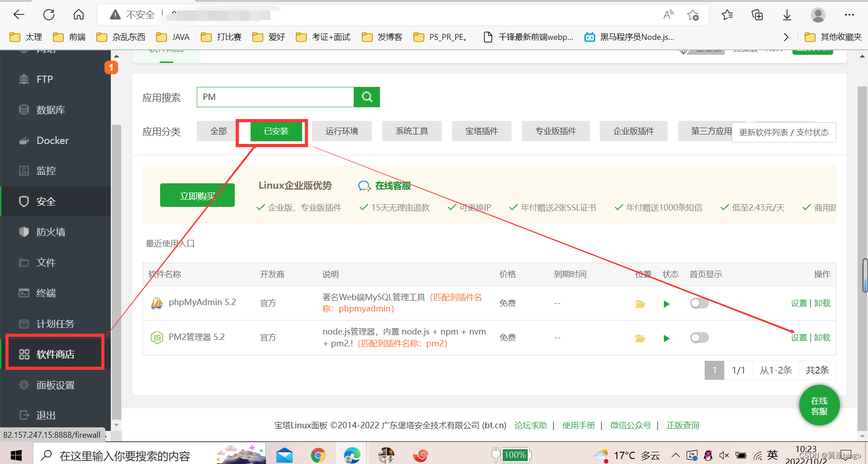Open 使用手册 footer link
This screenshot has height=464, width=868.
579,426
